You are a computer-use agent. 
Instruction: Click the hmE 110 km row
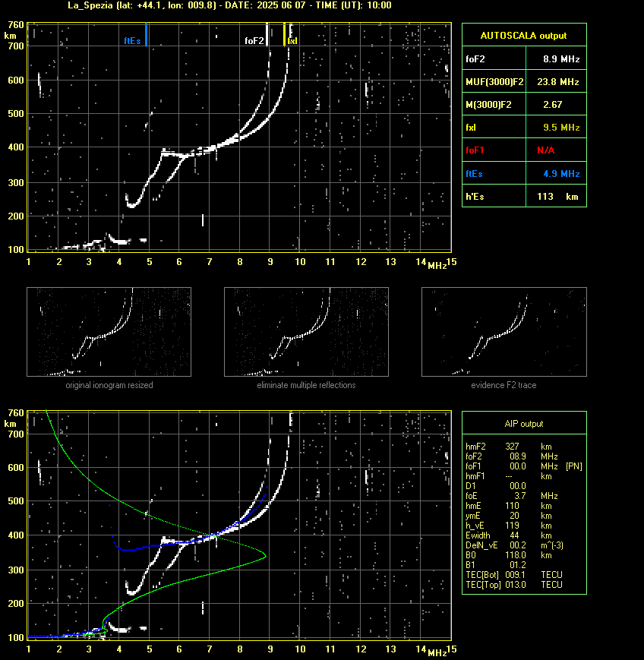pos(509,506)
